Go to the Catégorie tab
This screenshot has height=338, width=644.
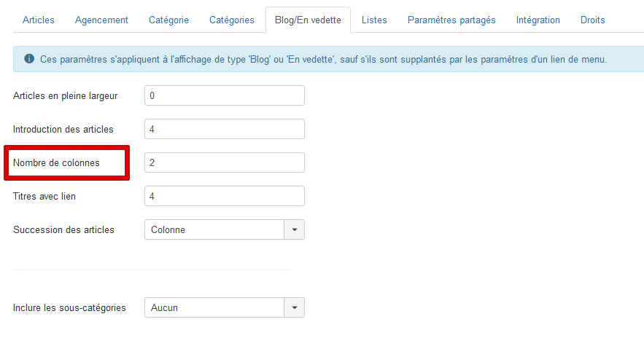tap(168, 20)
